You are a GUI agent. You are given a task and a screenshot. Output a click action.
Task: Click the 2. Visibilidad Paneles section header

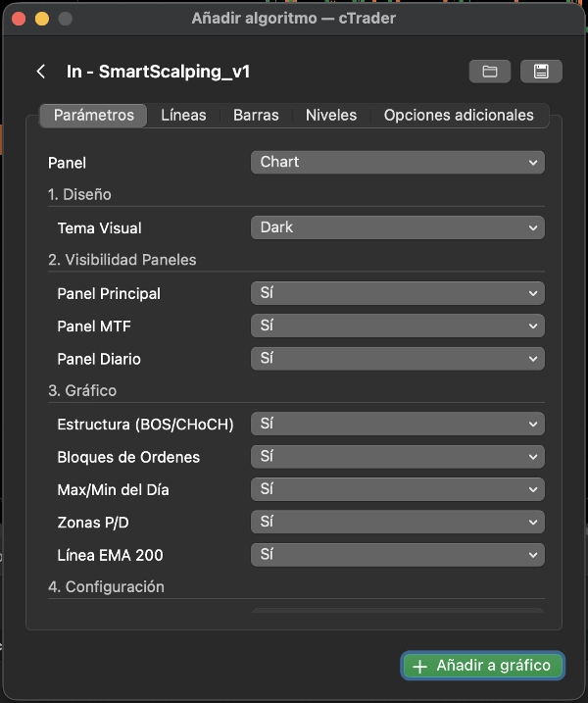point(122,260)
